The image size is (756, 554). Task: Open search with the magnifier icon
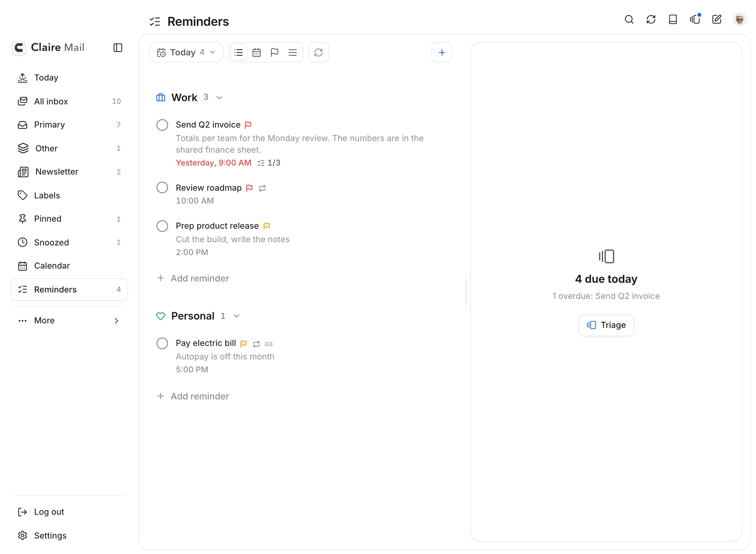pos(629,19)
